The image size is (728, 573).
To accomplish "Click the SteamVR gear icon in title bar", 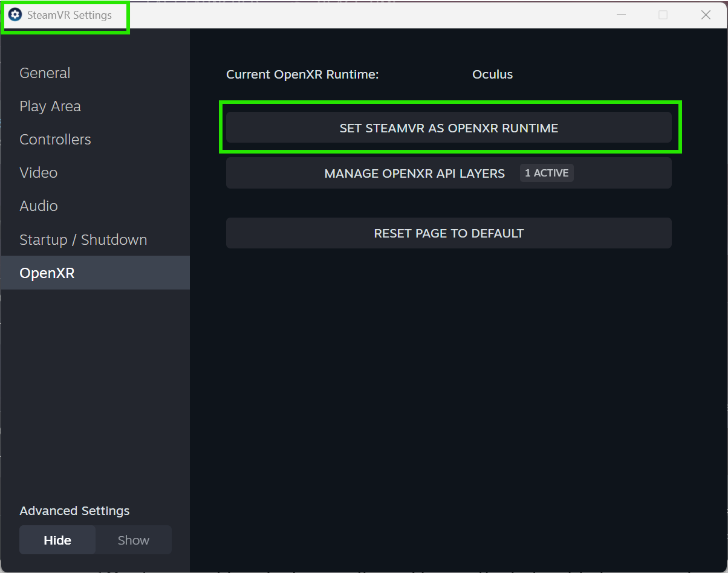I will tap(15, 15).
